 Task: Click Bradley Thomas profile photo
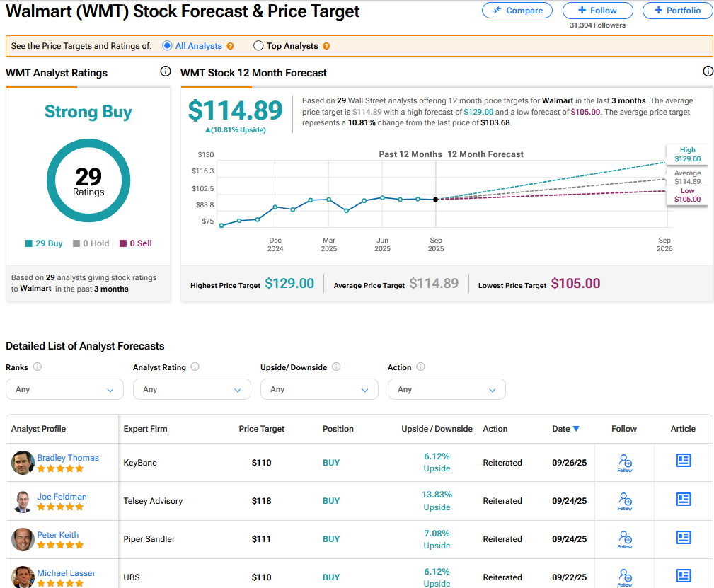point(23,463)
